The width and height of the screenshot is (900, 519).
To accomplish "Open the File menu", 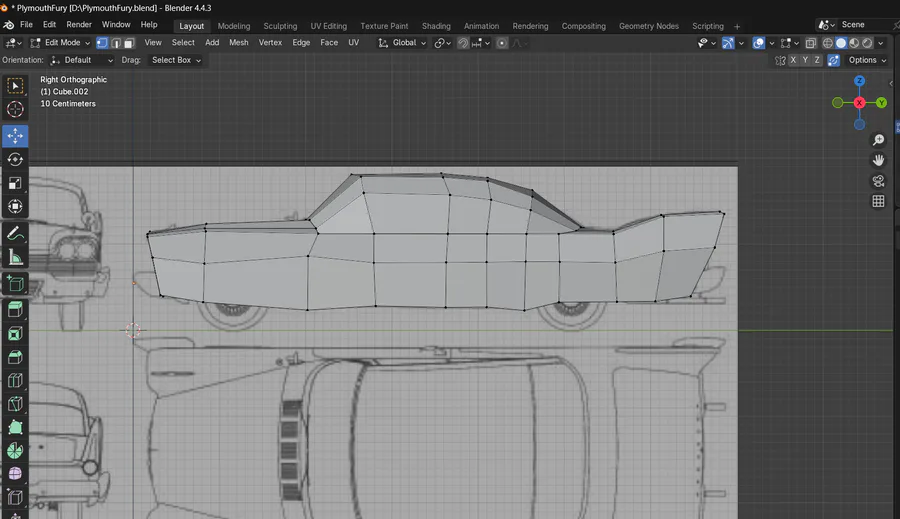I will (x=26, y=25).
